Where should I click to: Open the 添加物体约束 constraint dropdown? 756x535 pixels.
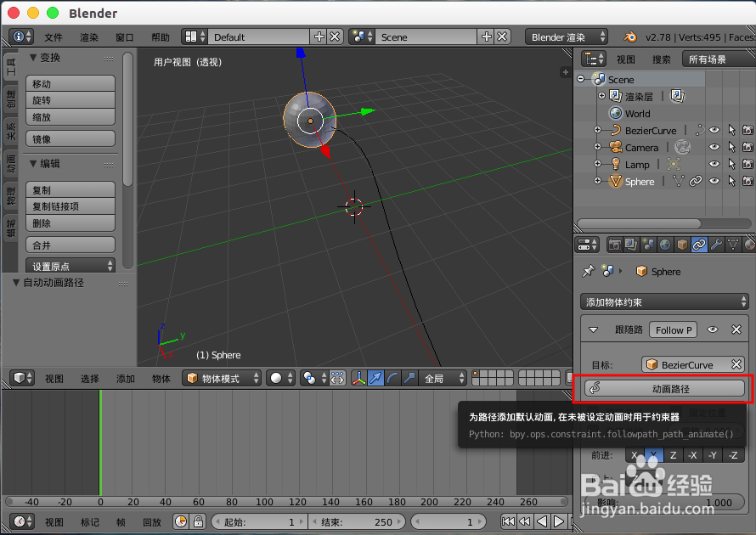pos(663,301)
